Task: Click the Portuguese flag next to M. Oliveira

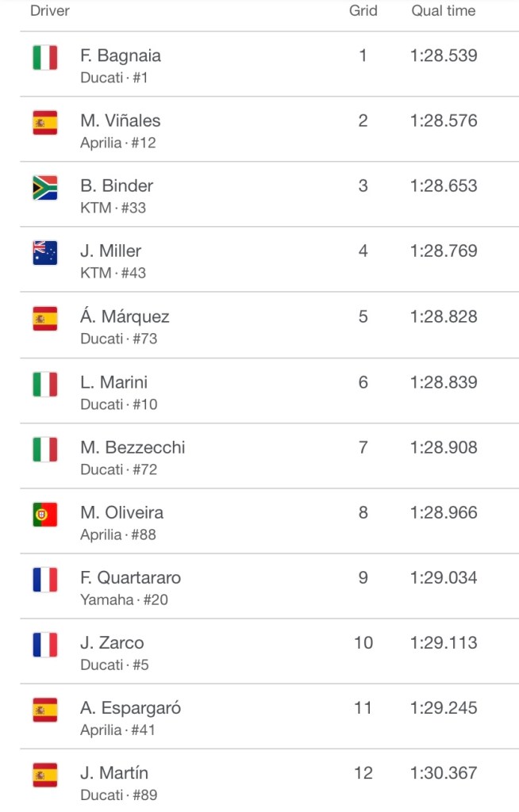Action: (45, 515)
